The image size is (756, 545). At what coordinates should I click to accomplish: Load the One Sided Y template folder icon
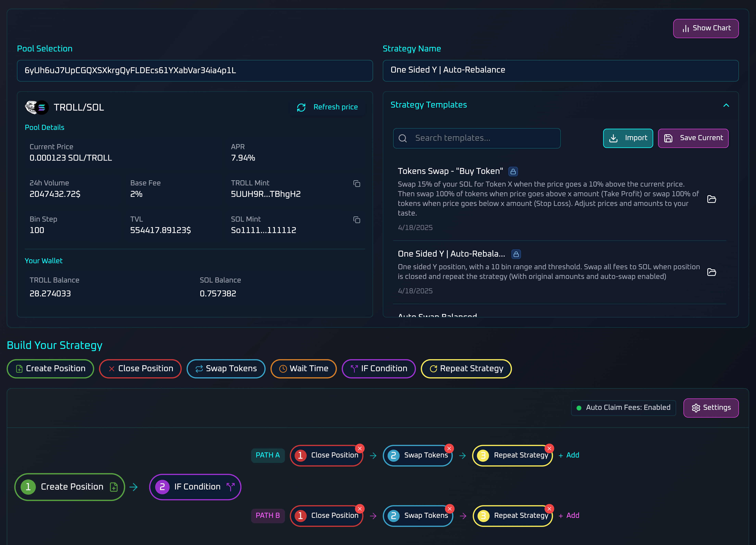point(711,272)
